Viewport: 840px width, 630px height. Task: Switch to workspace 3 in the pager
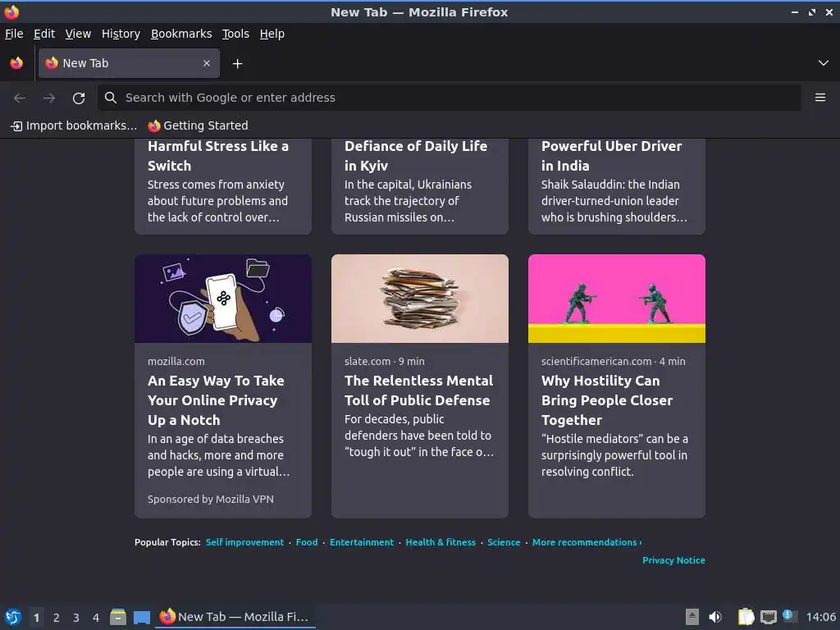[76, 618]
